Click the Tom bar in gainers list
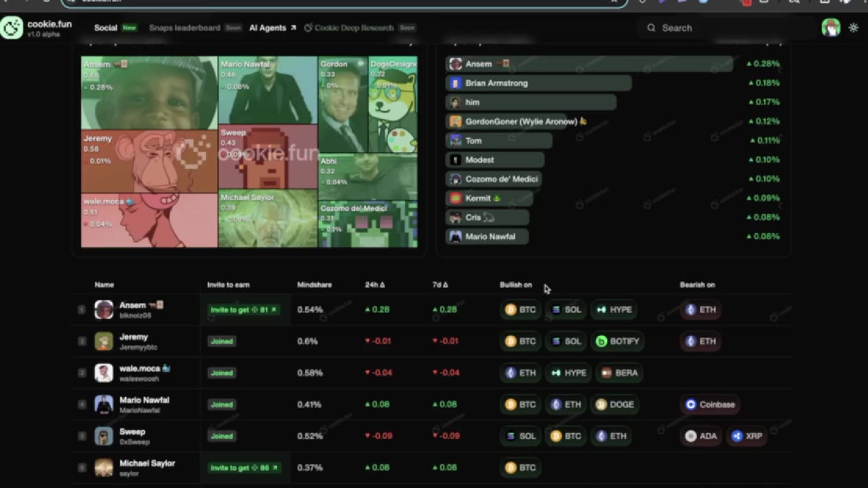Image resolution: width=868 pixels, height=488 pixels. [x=499, y=141]
